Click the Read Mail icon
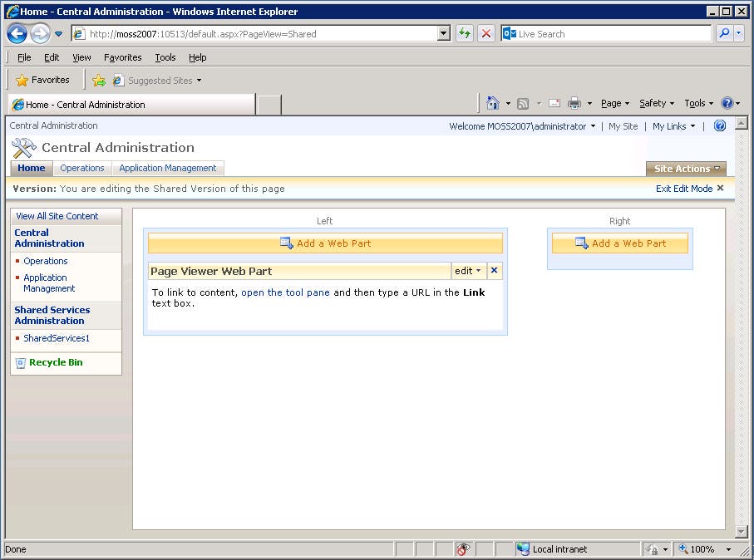 [554, 103]
